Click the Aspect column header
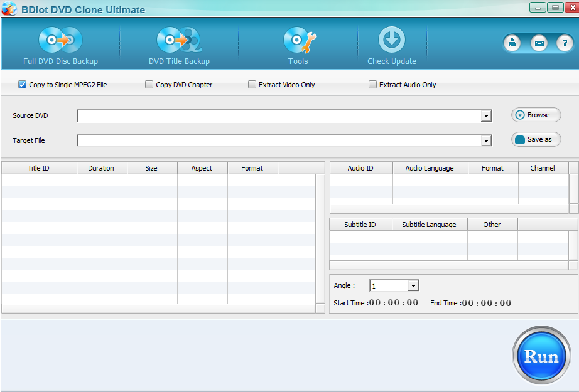 [x=202, y=168]
